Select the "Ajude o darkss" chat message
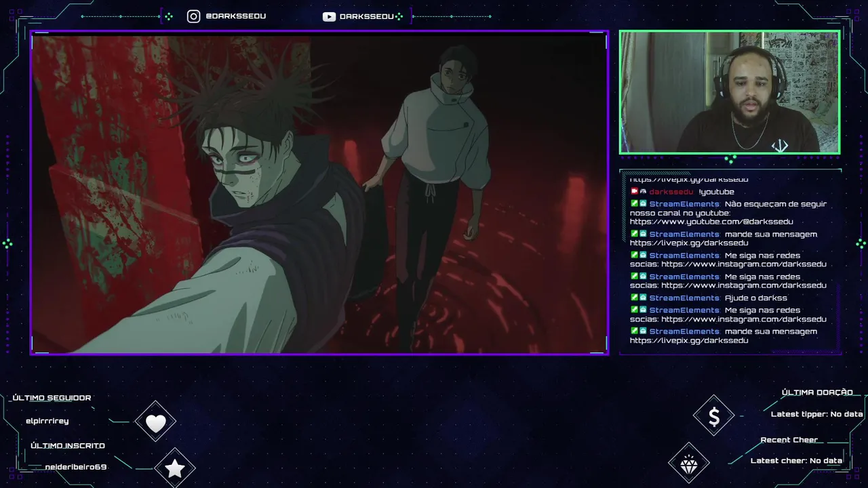868x488 pixels. click(756, 298)
